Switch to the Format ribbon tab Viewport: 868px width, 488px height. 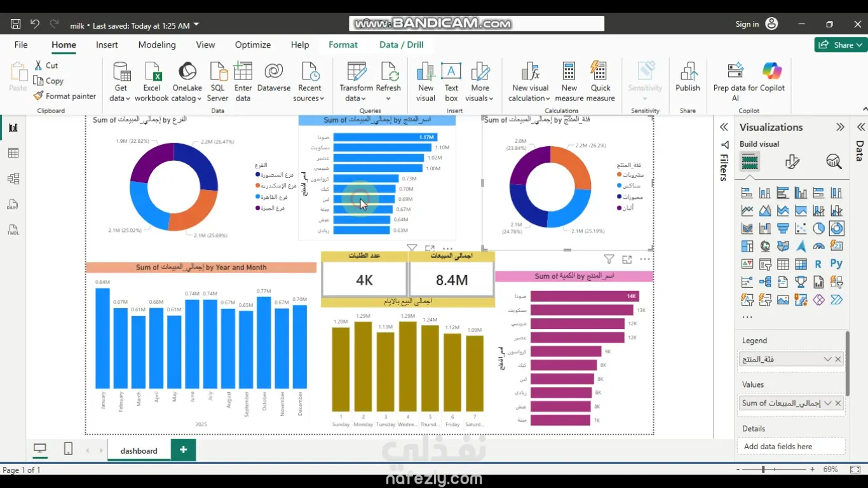pyautogui.click(x=343, y=45)
